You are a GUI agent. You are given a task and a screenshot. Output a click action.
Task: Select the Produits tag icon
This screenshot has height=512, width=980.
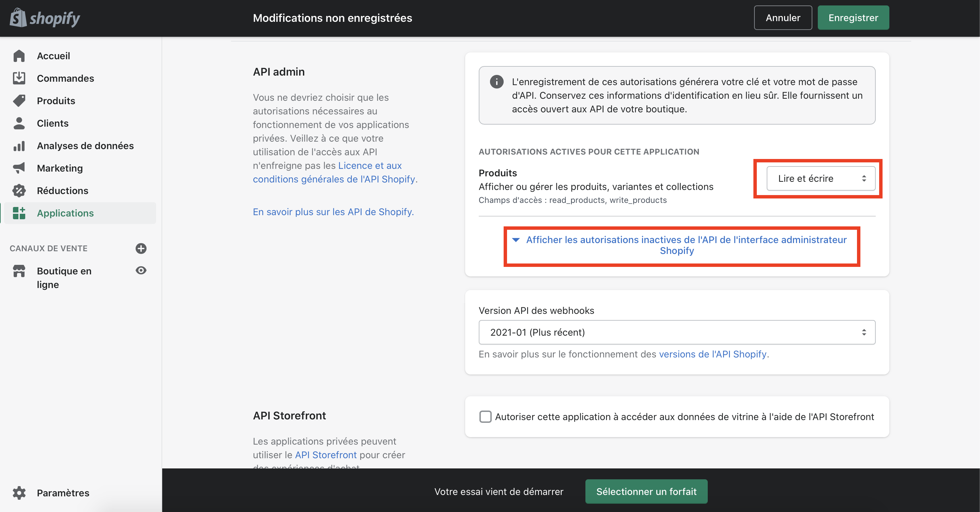[x=19, y=101]
